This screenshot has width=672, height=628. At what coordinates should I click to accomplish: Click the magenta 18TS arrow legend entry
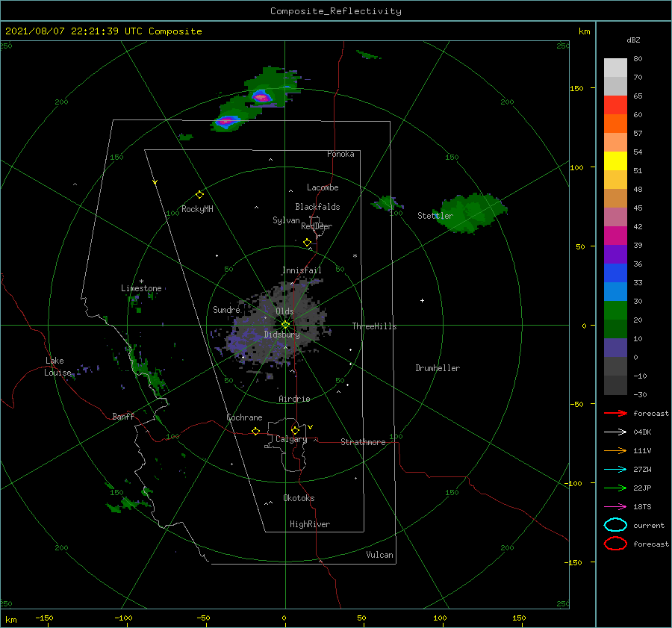coord(615,507)
